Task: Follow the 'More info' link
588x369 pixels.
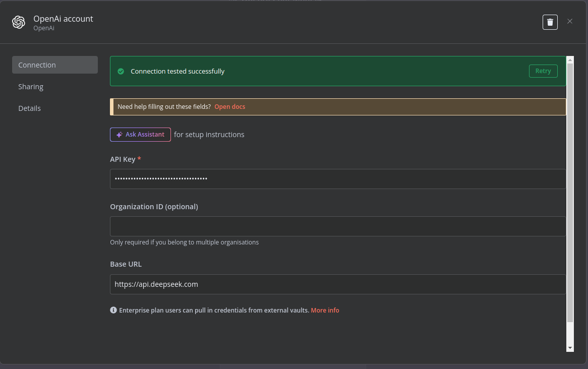Action: point(325,310)
